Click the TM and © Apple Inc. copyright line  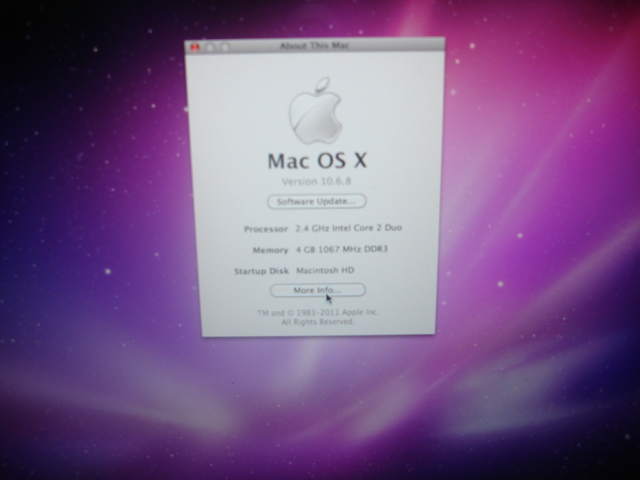click(x=317, y=313)
